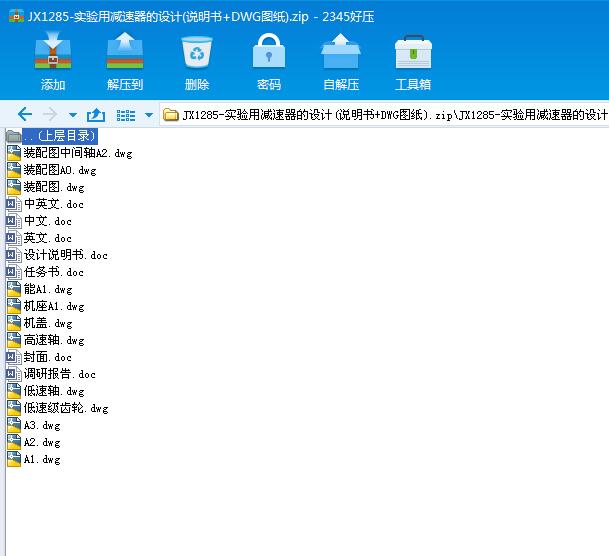Image resolution: width=609 pixels, height=556 pixels.
Task: Select file 装配图A0.dwg
Action: click(x=60, y=170)
